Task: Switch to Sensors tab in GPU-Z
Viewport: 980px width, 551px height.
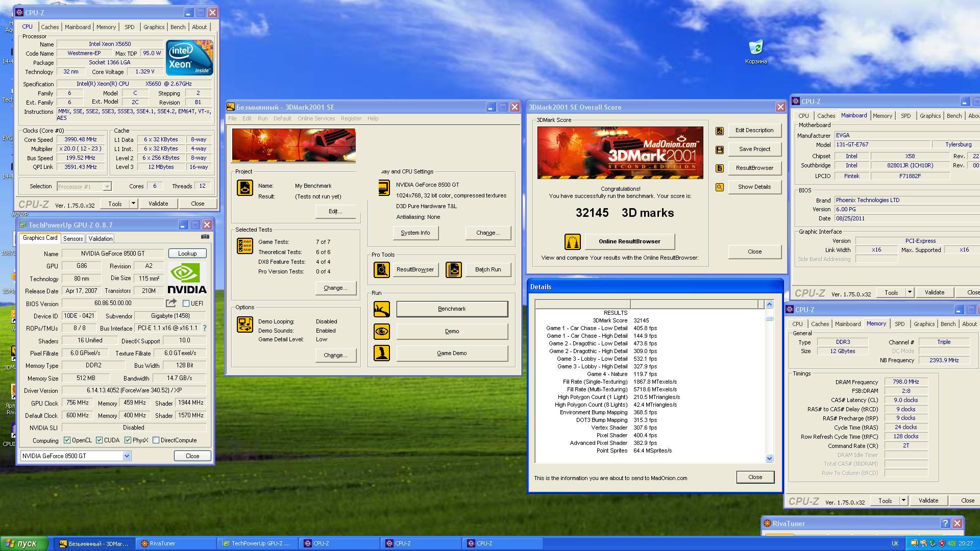Action: (73, 239)
